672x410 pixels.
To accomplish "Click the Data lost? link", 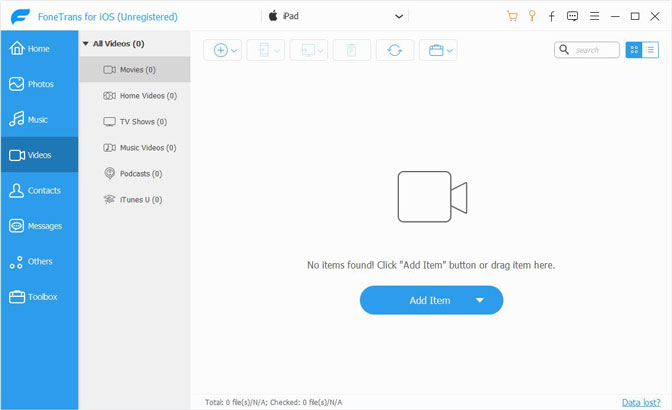I will 641,402.
